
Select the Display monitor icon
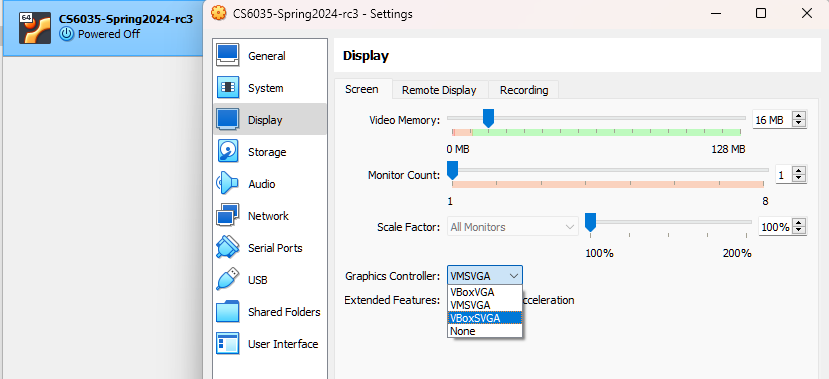[228, 119]
